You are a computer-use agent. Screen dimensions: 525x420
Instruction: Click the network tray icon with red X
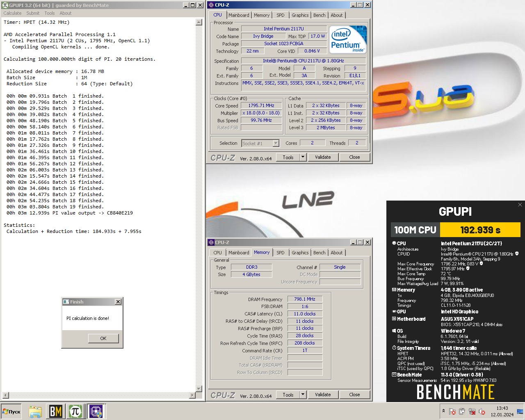pos(472,411)
